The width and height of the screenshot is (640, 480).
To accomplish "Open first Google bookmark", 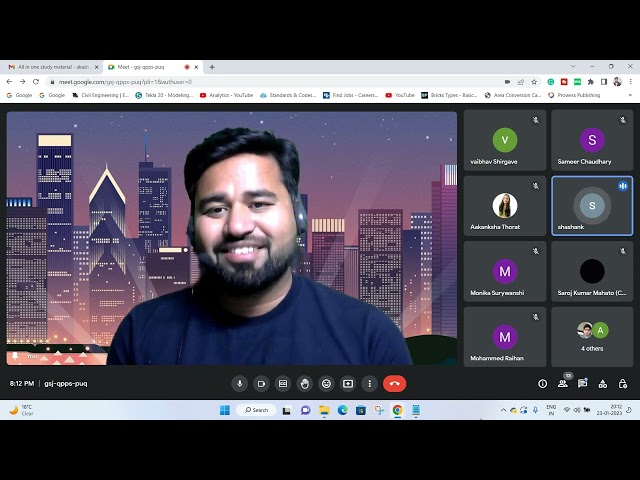I will click(19, 95).
